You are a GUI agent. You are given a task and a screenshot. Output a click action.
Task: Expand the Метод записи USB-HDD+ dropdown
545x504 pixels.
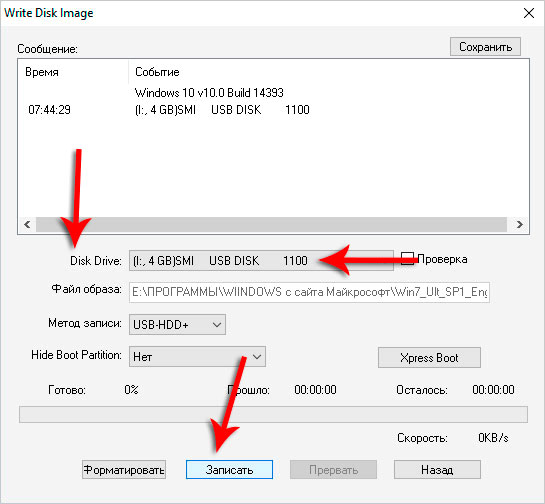177,325
